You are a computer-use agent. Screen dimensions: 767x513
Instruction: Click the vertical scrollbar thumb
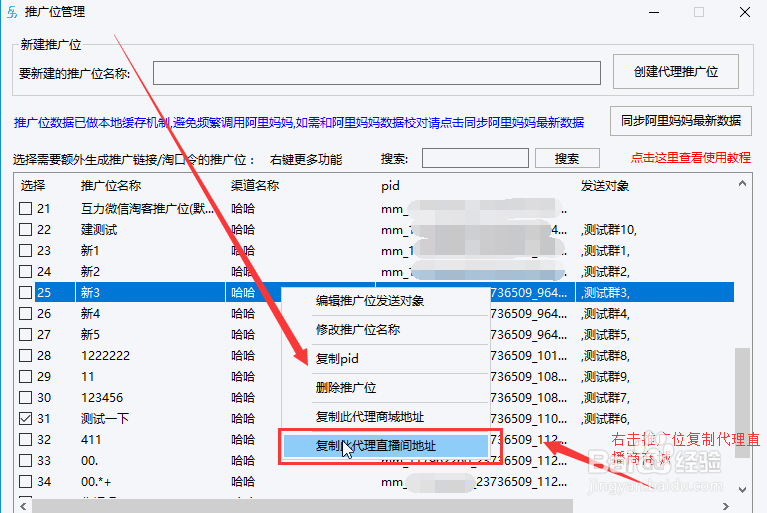point(742,402)
